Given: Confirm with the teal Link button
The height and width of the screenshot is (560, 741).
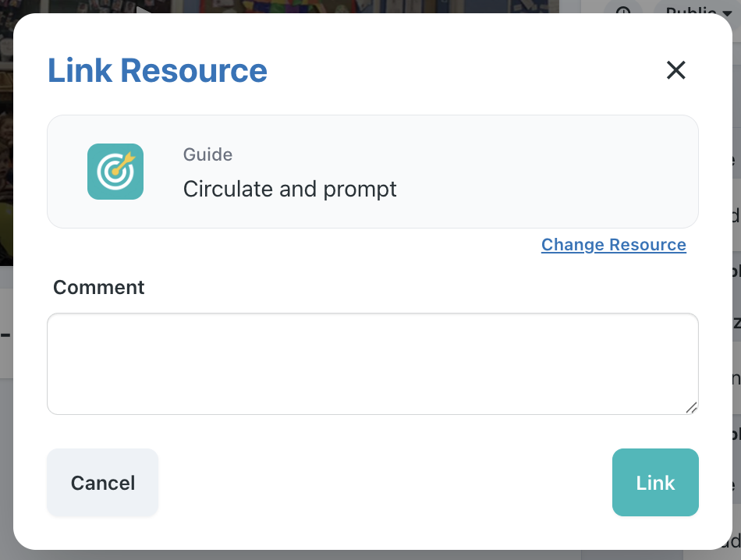Looking at the screenshot, I should (x=654, y=482).
